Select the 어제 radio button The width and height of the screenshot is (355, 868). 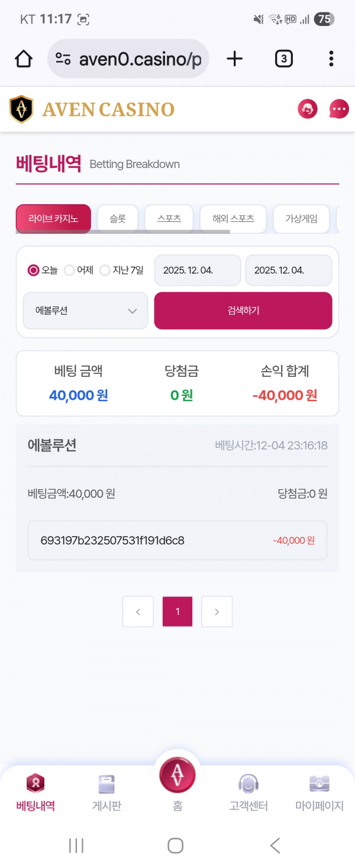pos(69,270)
